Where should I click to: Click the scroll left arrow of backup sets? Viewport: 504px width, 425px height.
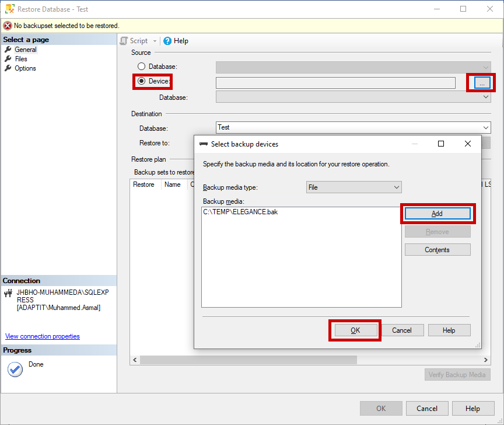tap(135, 360)
